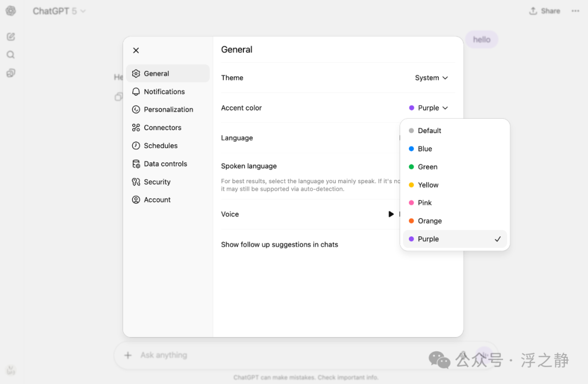The height and width of the screenshot is (384, 588).
Task: Open the Theme System dropdown
Action: click(x=431, y=78)
